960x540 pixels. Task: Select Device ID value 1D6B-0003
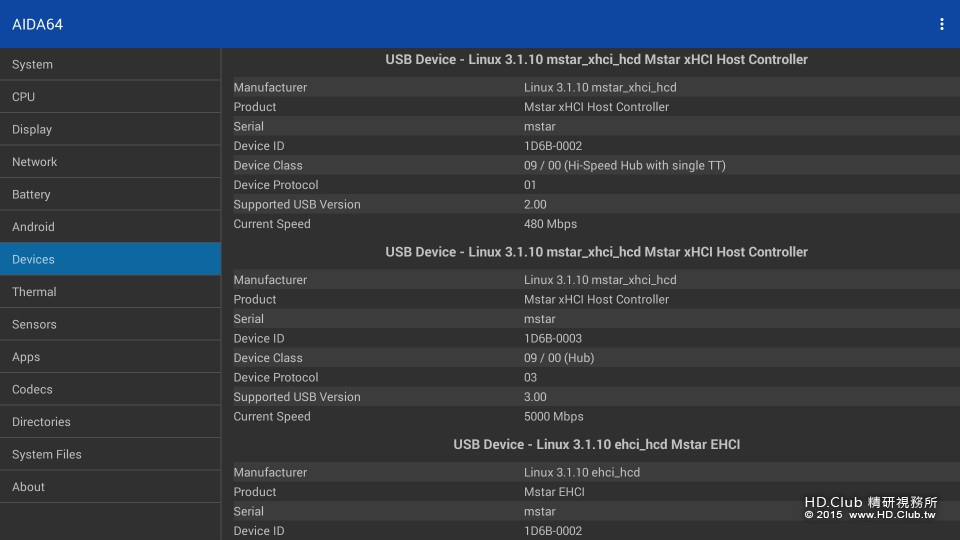point(552,338)
